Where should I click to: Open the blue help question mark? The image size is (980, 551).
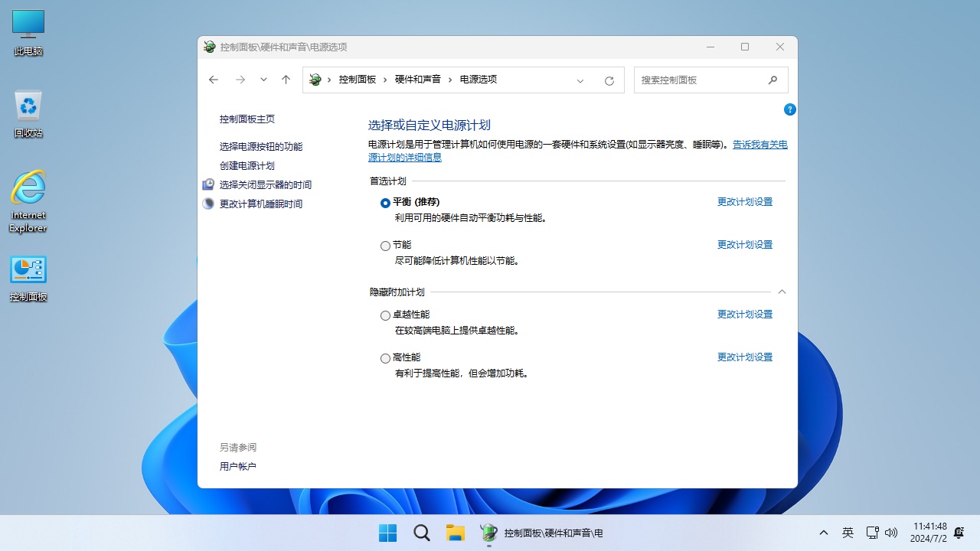pyautogui.click(x=789, y=109)
